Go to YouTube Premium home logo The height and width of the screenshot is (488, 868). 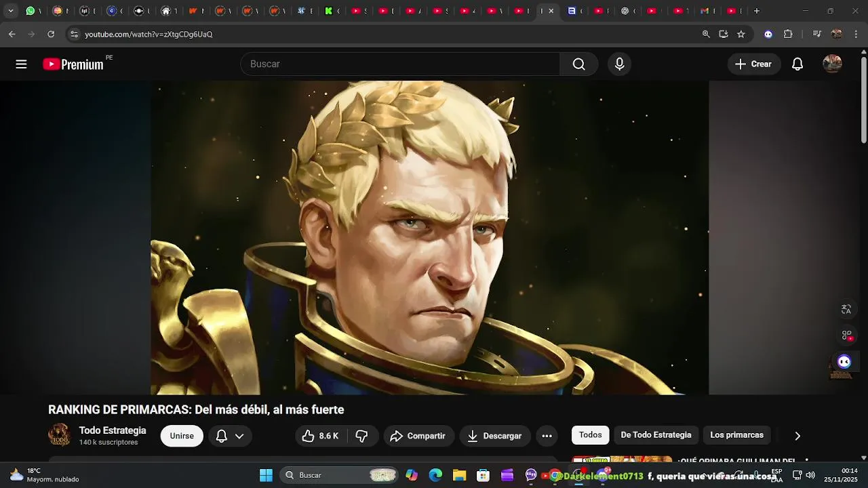click(x=73, y=64)
